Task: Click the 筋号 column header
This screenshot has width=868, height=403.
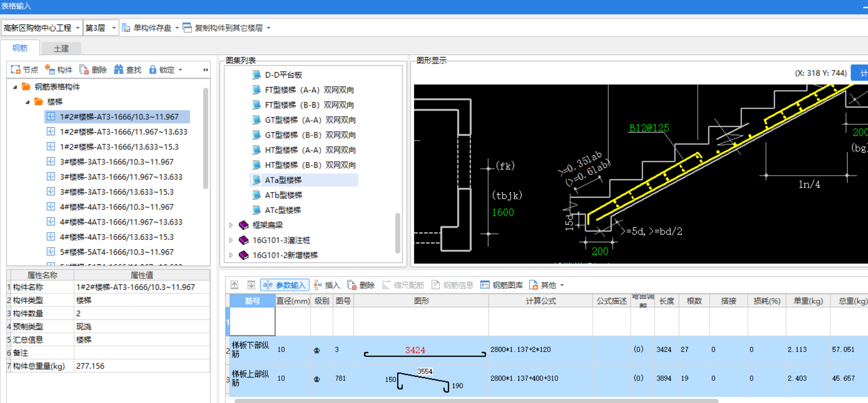Action: tap(252, 300)
